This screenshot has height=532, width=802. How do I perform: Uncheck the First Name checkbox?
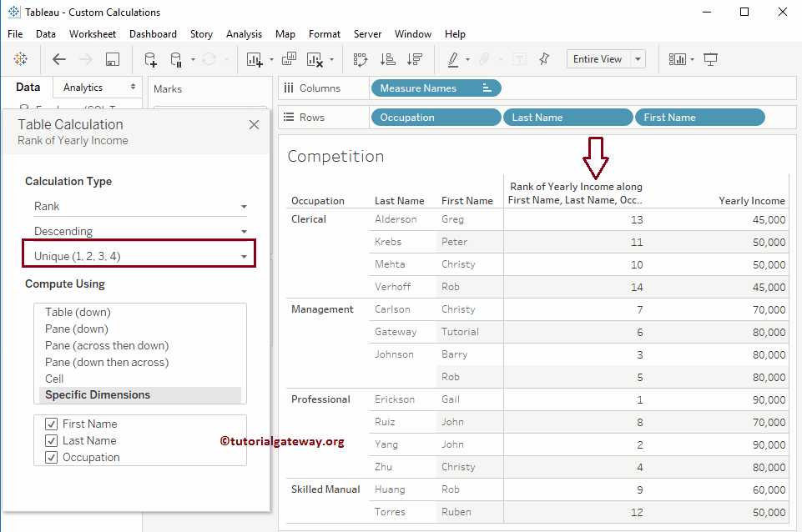[51, 424]
